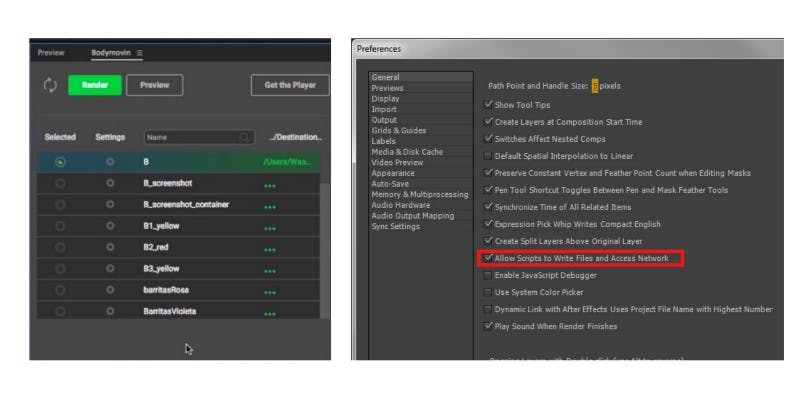Open settings for B_screenshot composition

(110, 183)
